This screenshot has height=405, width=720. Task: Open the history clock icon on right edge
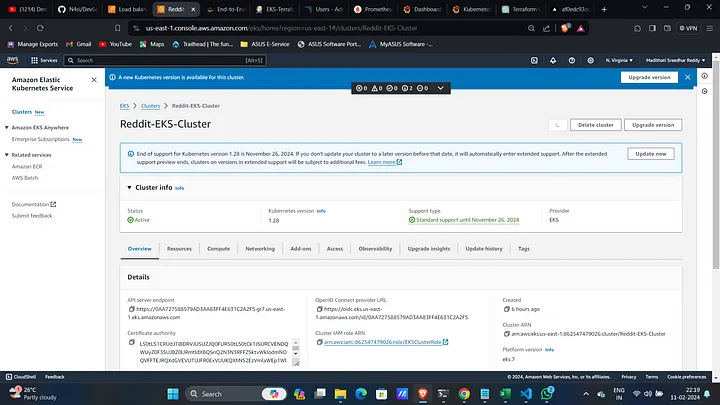(704, 91)
